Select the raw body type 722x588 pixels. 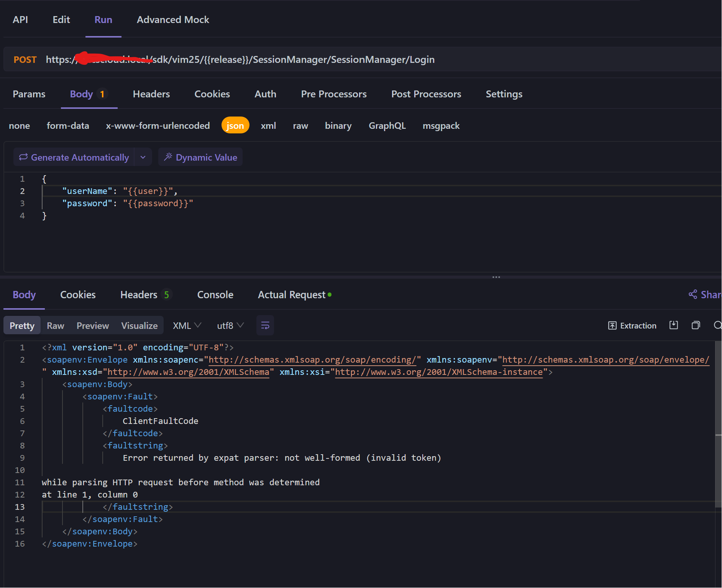pyautogui.click(x=300, y=126)
